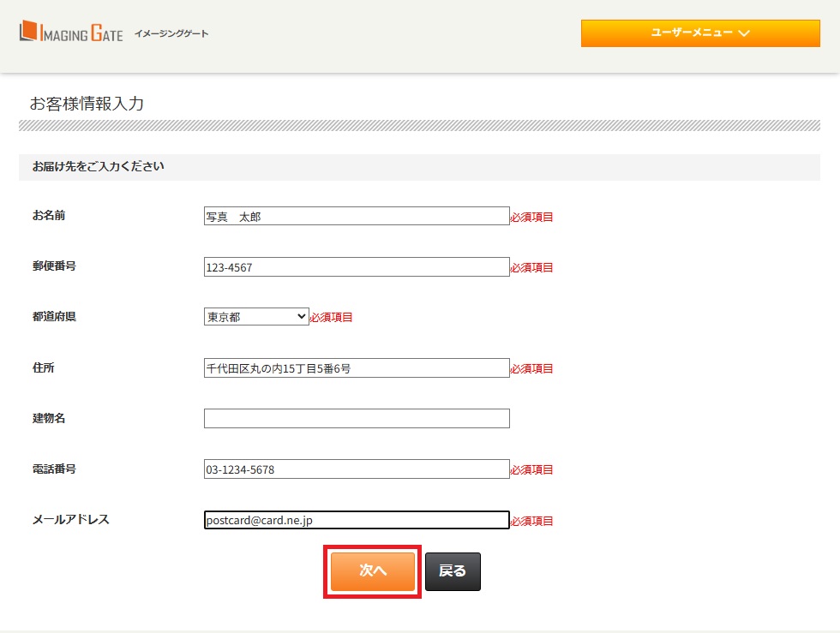Click the 都道府県 field label
Viewport: 840px width, 633px height.
click(54, 317)
